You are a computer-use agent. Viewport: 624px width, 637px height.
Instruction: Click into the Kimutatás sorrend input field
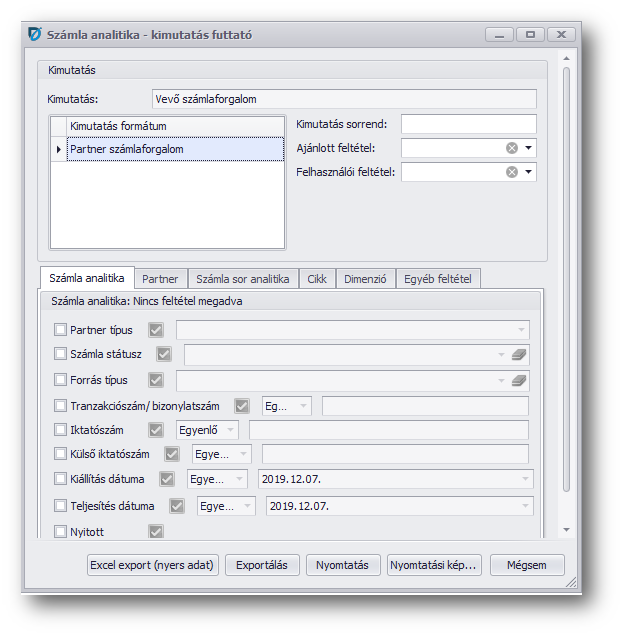[468, 124]
